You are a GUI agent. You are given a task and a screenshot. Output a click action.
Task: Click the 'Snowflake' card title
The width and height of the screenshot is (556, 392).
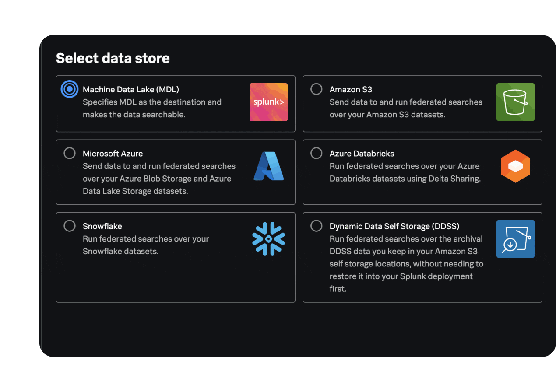[x=102, y=226]
